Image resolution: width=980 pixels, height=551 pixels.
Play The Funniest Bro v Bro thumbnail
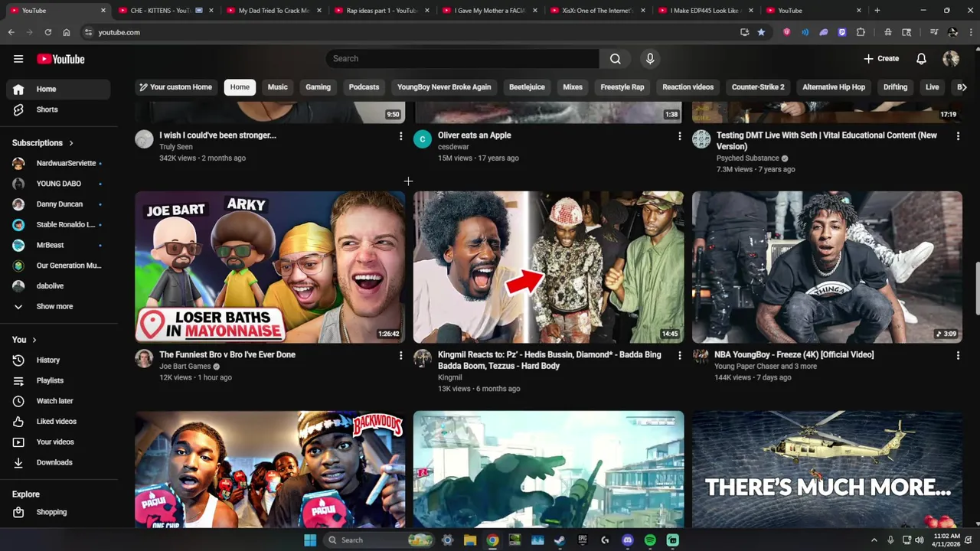click(269, 267)
